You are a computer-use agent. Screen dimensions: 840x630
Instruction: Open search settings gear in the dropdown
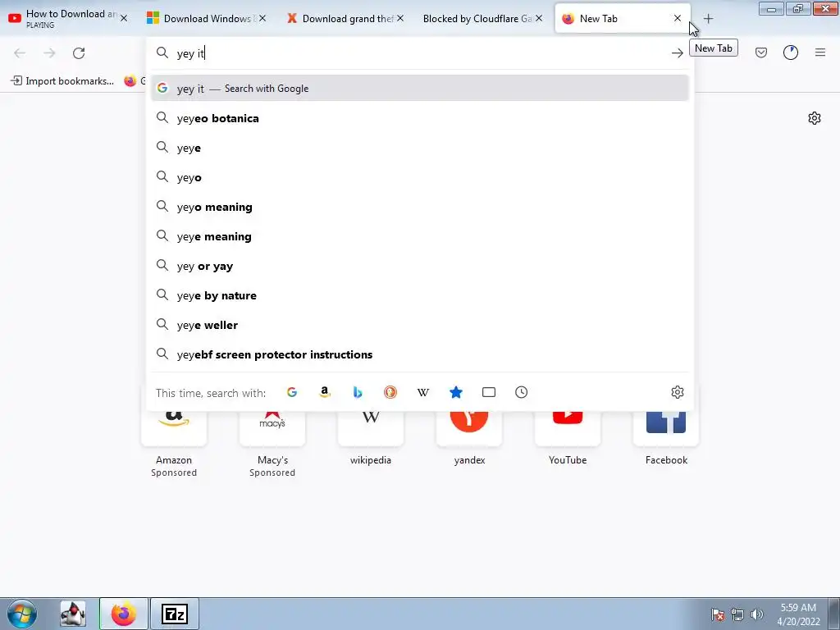coord(677,392)
